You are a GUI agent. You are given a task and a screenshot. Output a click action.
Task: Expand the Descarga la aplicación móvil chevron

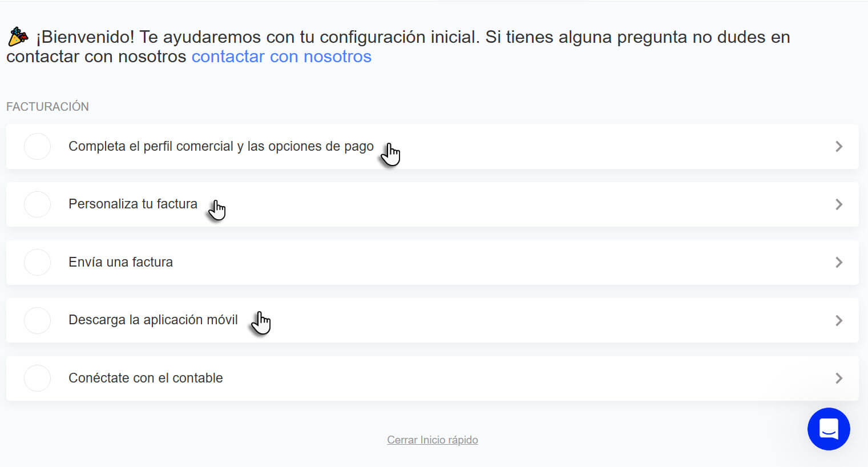pyautogui.click(x=839, y=320)
